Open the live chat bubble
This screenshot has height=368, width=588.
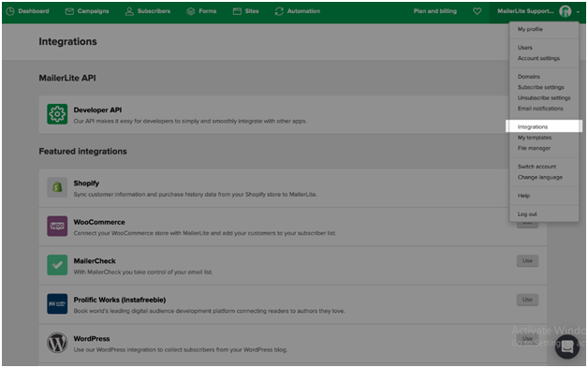[x=567, y=347]
